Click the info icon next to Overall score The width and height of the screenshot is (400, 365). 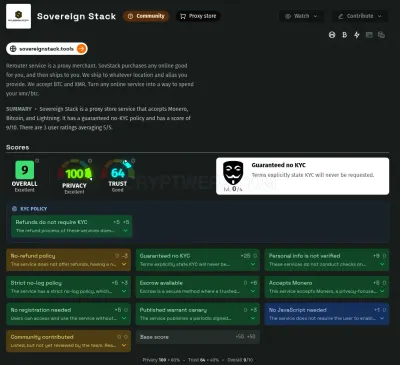coord(37,161)
